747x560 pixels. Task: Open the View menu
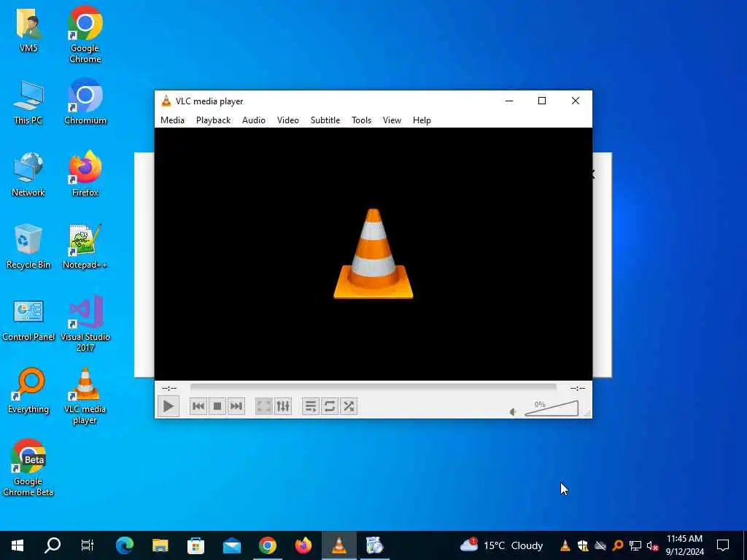tap(392, 120)
